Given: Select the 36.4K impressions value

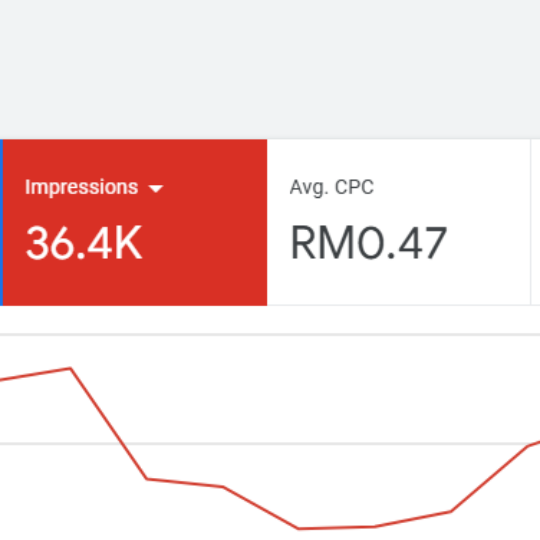Looking at the screenshot, I should coord(84,242).
